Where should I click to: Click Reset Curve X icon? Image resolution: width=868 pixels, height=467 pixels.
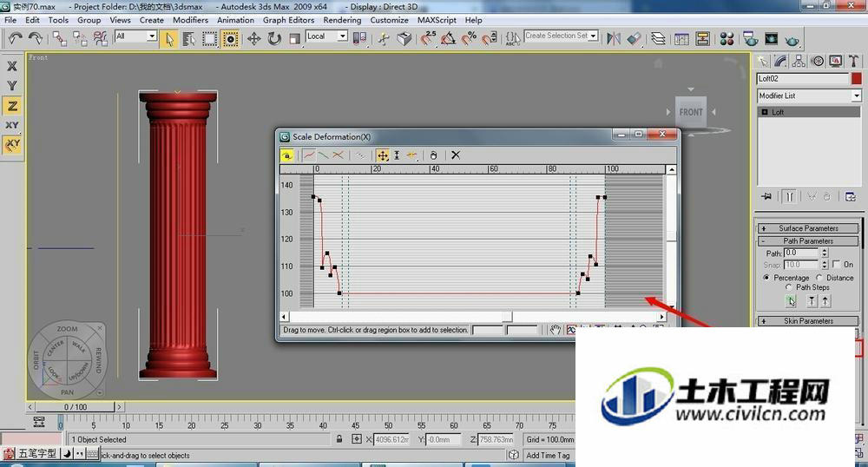(x=456, y=155)
